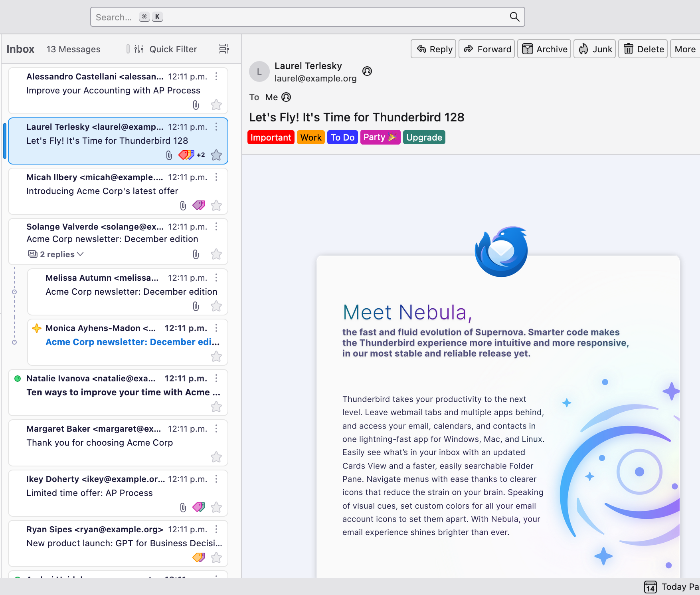Image resolution: width=700 pixels, height=595 pixels.
Task: Click attachment icon on Ikey Doherty message
Action: [183, 508]
